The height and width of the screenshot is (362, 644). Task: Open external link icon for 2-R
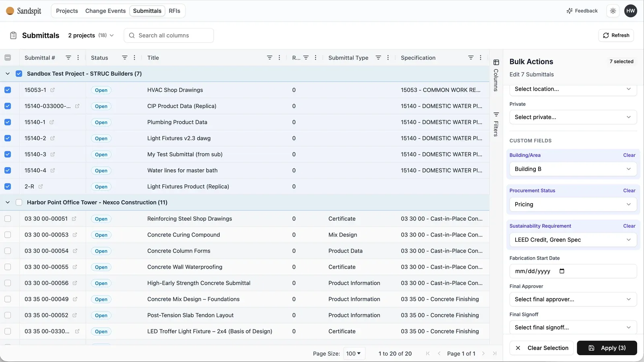point(40,187)
